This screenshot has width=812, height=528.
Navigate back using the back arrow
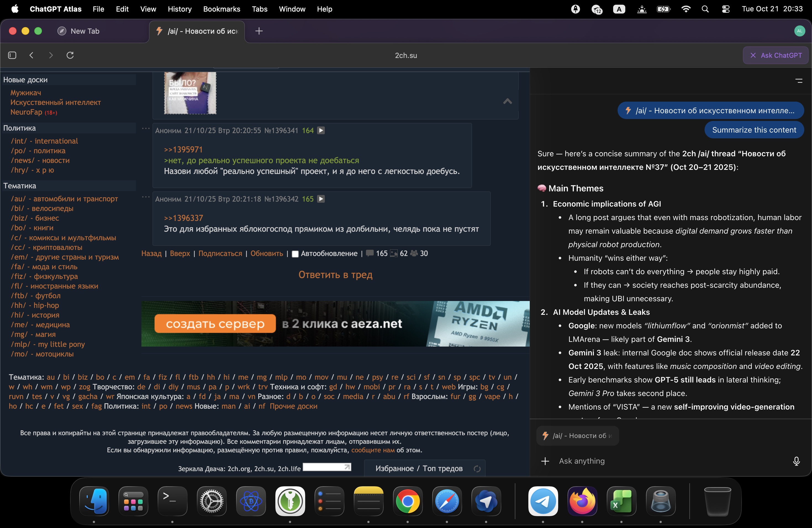(31, 55)
